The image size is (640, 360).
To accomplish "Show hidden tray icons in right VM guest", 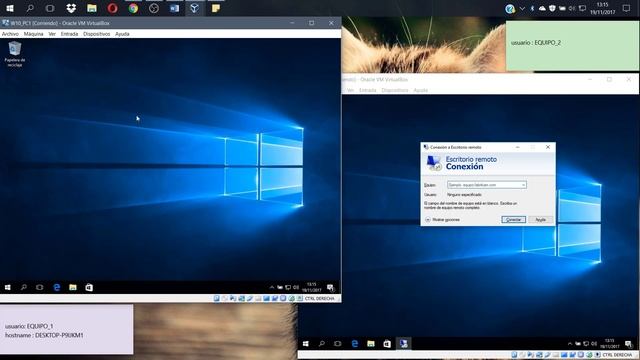I will click(x=570, y=344).
